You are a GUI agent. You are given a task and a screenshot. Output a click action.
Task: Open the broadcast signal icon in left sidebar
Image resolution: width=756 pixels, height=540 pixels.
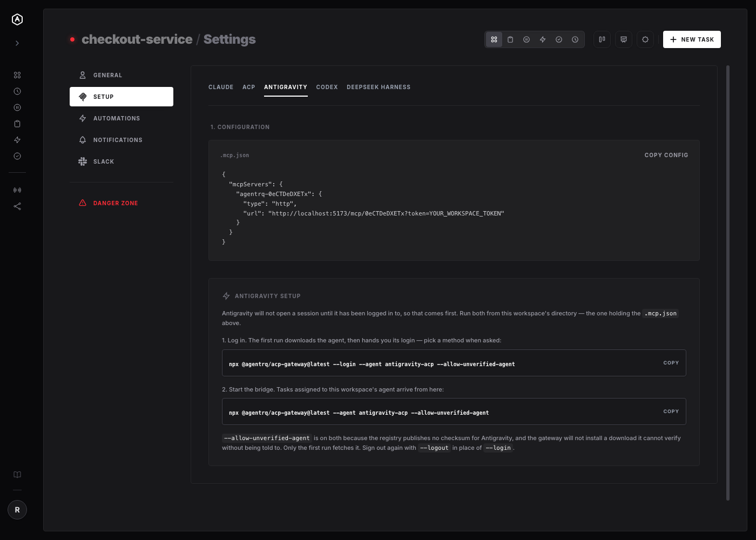[17, 190]
